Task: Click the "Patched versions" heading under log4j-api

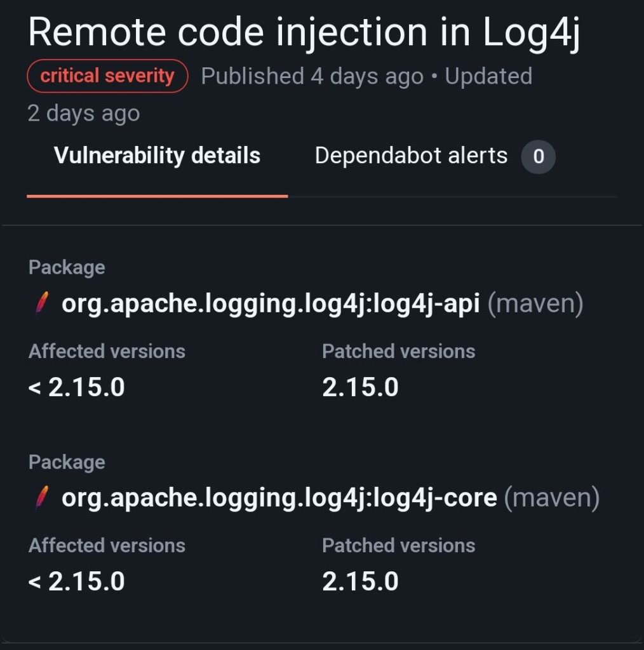Action: pyautogui.click(x=398, y=352)
